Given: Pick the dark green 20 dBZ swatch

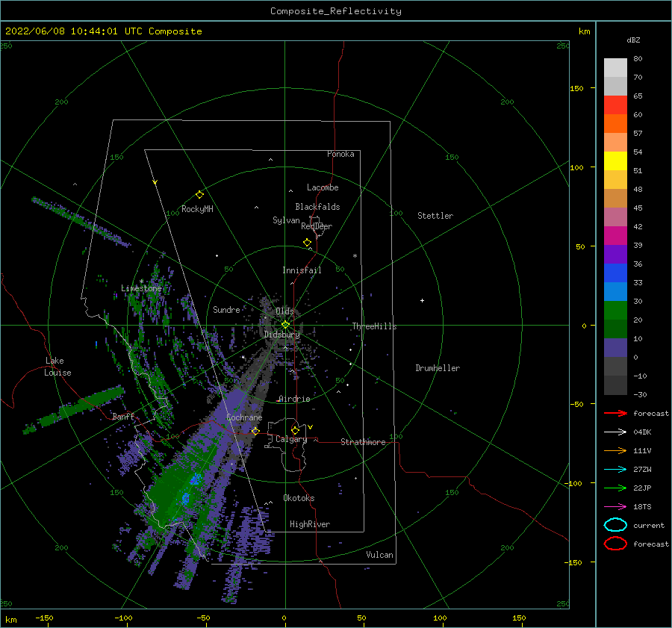Looking at the screenshot, I should (615, 329).
